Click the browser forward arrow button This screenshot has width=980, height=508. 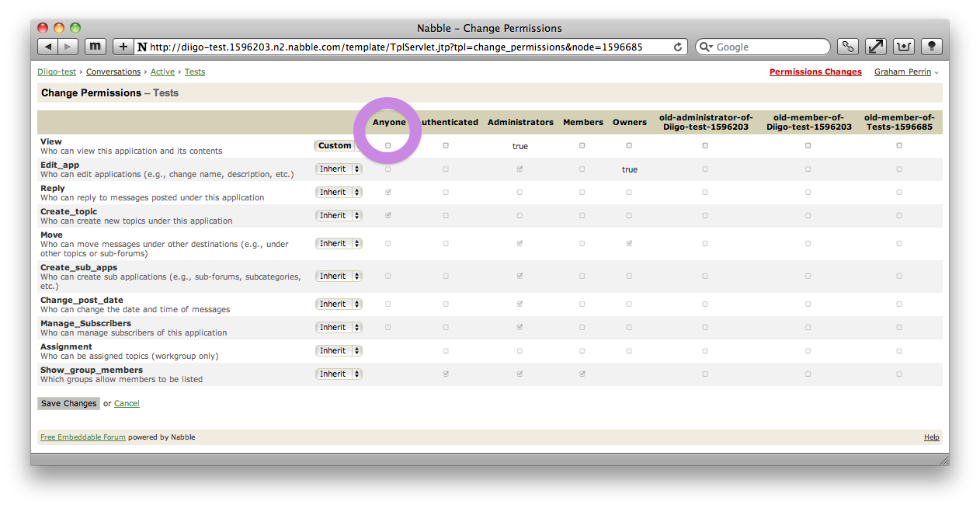point(68,47)
